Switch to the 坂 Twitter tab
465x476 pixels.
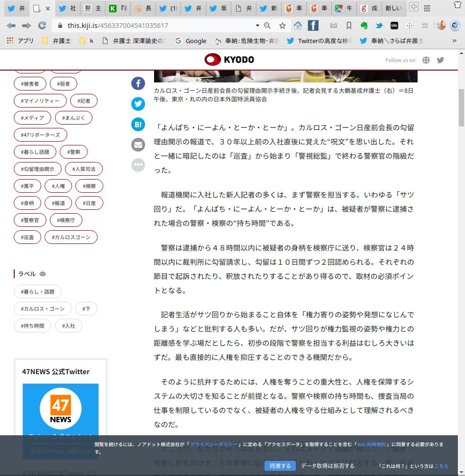pos(219,8)
